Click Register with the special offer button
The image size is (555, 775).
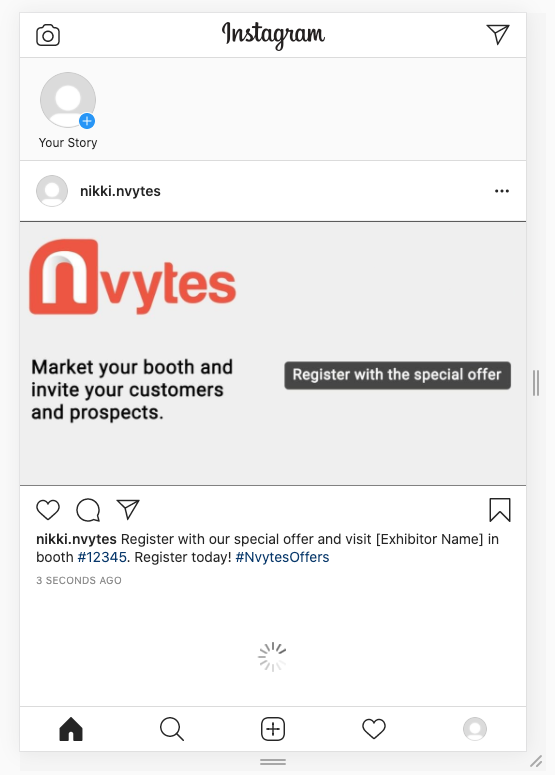click(397, 375)
